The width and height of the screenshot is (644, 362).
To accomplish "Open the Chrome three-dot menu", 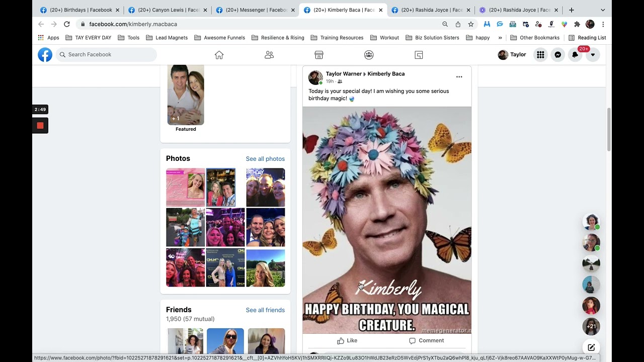I will point(603,24).
